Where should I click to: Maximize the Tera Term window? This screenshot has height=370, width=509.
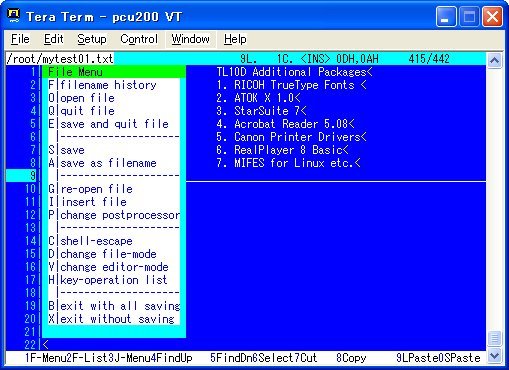coord(469,16)
